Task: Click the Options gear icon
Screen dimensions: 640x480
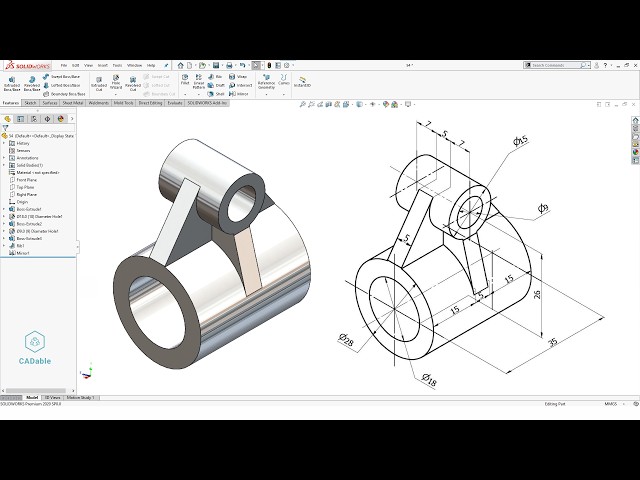Action: coord(287,65)
